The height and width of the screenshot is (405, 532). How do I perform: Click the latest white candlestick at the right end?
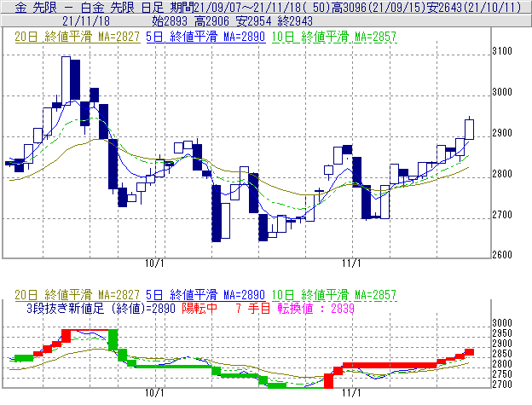click(469, 130)
